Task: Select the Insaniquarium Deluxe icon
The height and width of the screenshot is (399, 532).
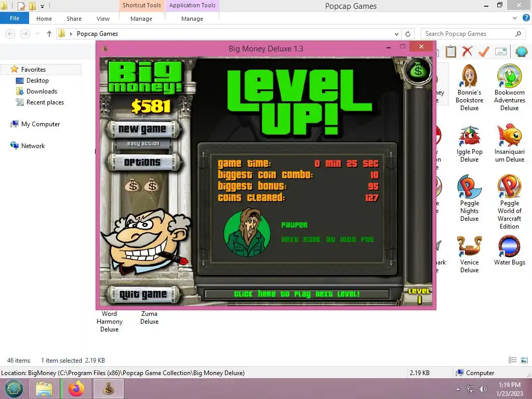Action: point(509,144)
